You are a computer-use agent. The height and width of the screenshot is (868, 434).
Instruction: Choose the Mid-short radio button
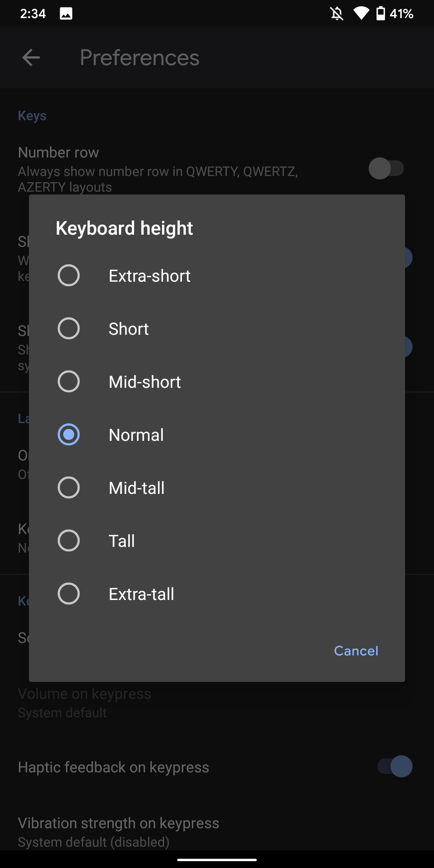[69, 382]
